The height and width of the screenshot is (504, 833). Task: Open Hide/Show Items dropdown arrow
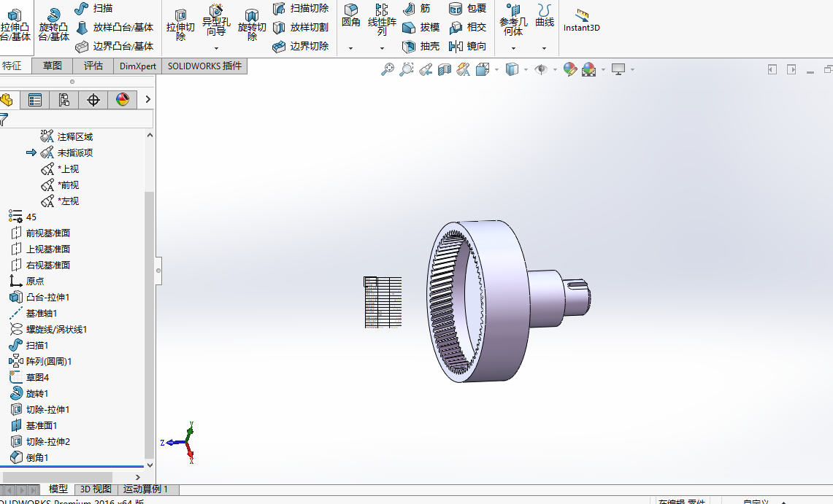(x=555, y=69)
